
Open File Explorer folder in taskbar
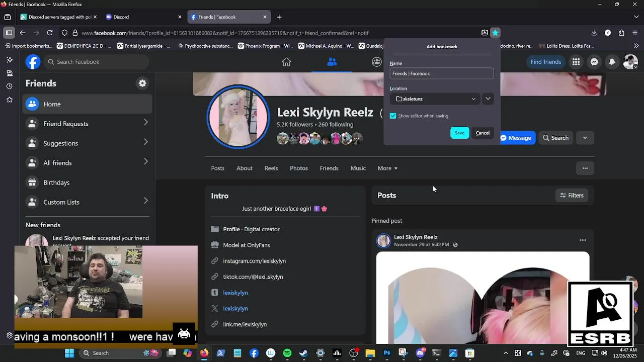(370, 353)
